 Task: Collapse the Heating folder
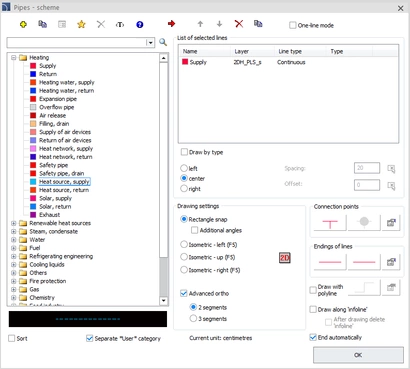[x=14, y=57]
